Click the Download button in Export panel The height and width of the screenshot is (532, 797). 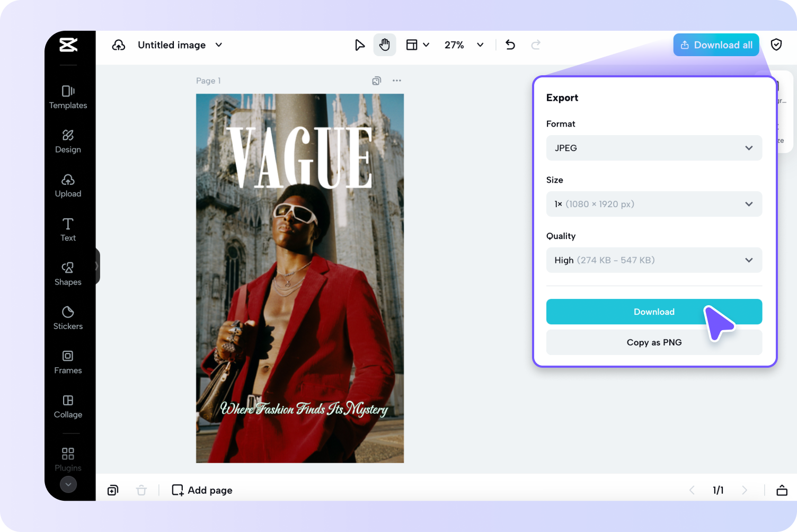click(654, 312)
